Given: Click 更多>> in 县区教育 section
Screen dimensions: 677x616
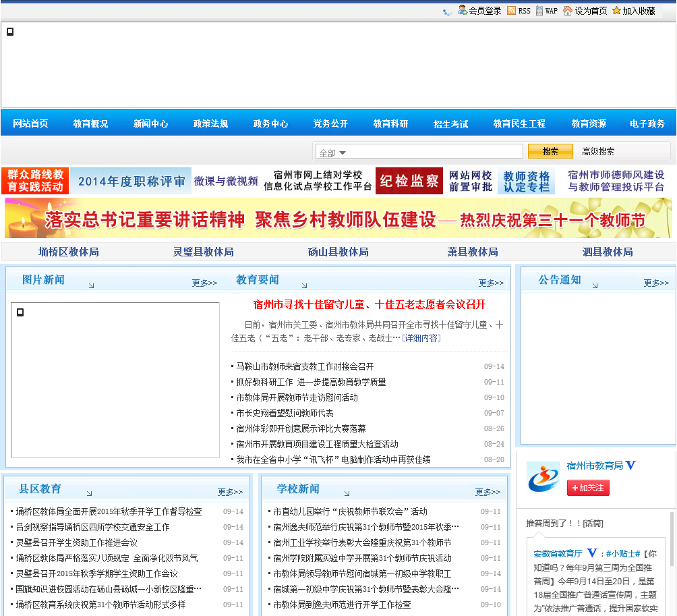Looking at the screenshot, I should tap(230, 492).
